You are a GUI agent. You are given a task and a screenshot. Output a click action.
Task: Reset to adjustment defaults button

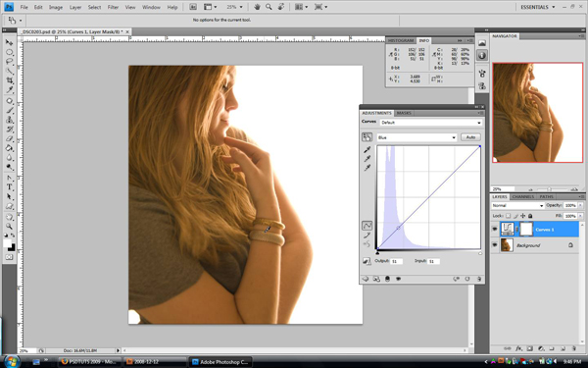[x=467, y=279]
